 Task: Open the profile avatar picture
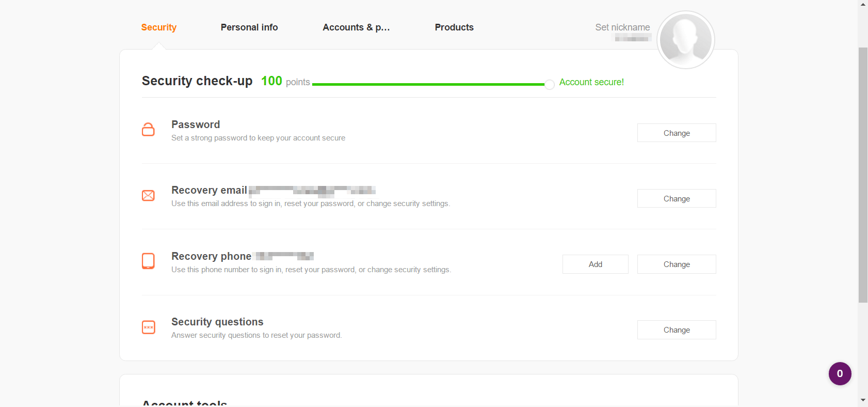click(x=686, y=40)
